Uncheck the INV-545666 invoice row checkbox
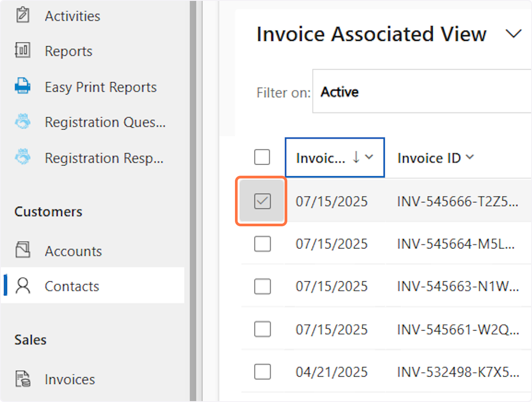This screenshot has width=532, height=402. pyautogui.click(x=262, y=201)
